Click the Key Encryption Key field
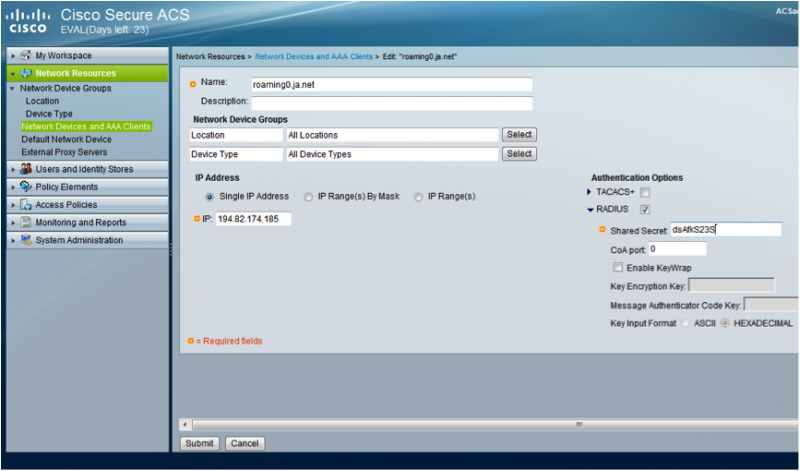 pos(732,285)
